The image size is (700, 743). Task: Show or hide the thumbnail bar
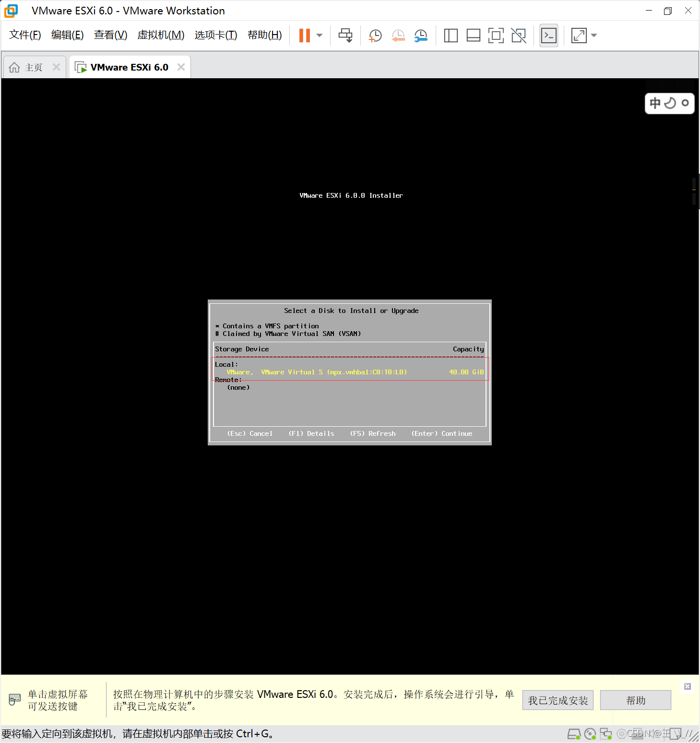click(474, 36)
